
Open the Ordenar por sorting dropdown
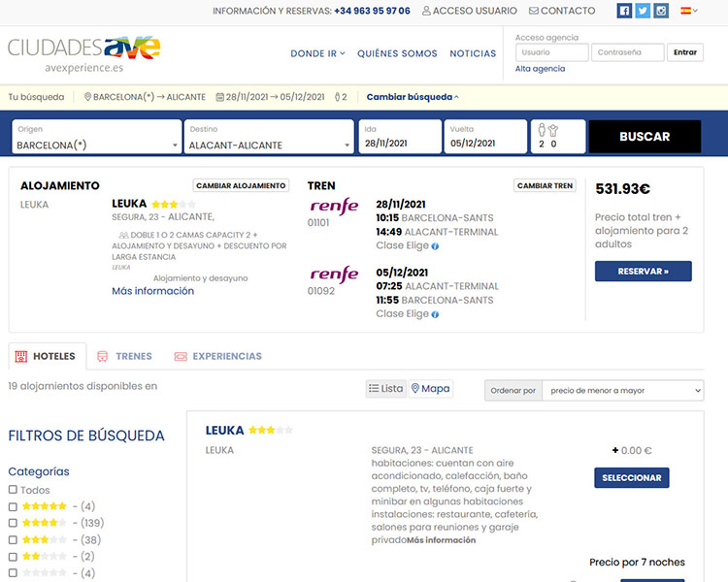coord(622,391)
